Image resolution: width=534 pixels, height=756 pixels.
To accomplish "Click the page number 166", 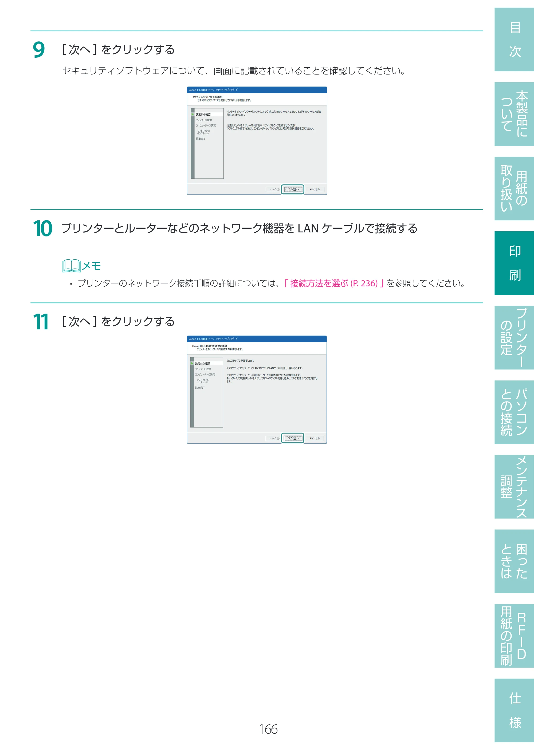I will tap(268, 729).
